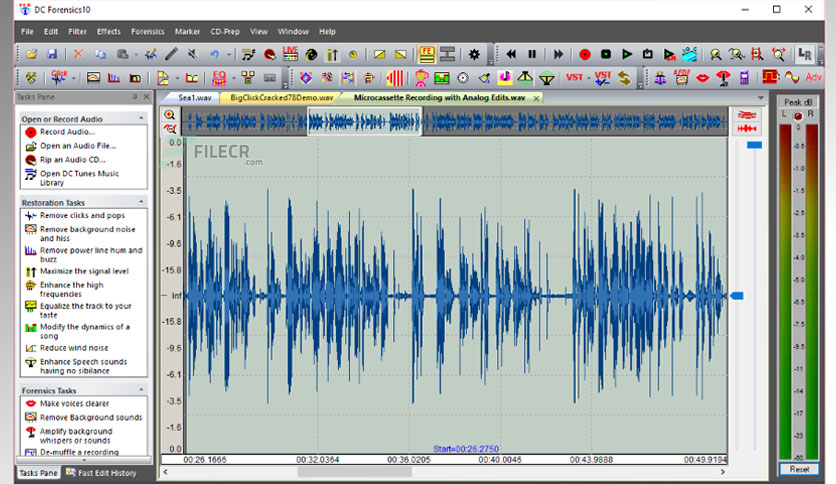Screen dimensions: 836x484
Task: Collapse the Restoration Tasks section
Action: [x=141, y=201]
